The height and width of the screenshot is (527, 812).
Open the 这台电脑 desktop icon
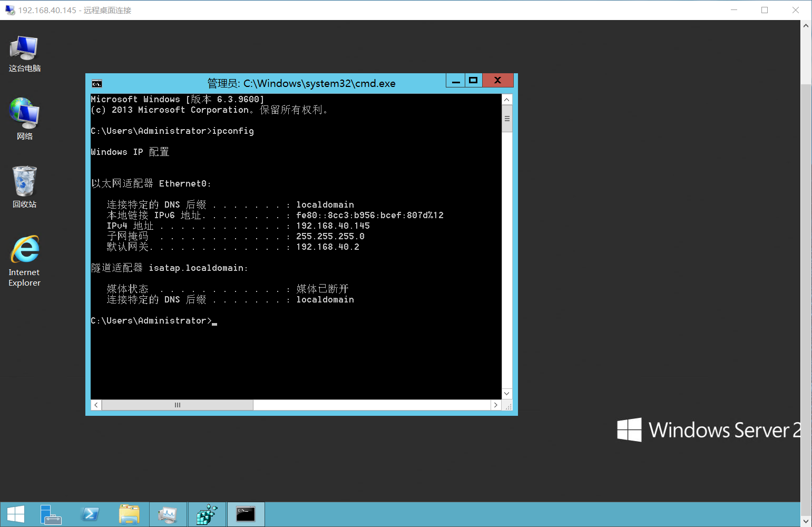click(24, 53)
